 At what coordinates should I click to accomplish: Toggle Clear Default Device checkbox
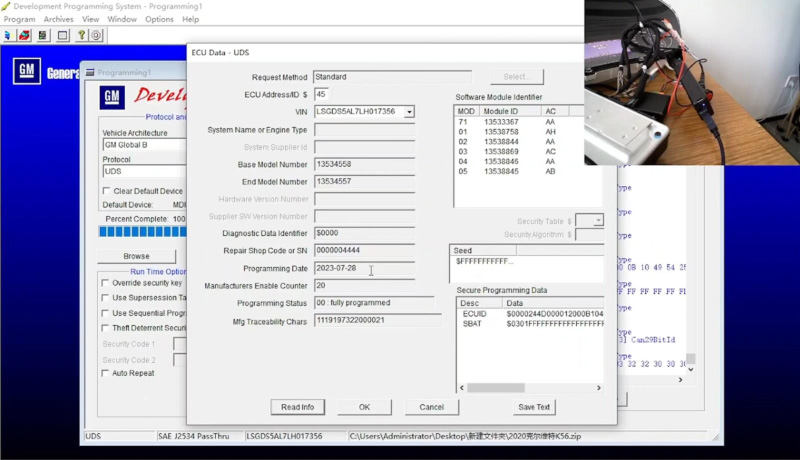tap(106, 191)
